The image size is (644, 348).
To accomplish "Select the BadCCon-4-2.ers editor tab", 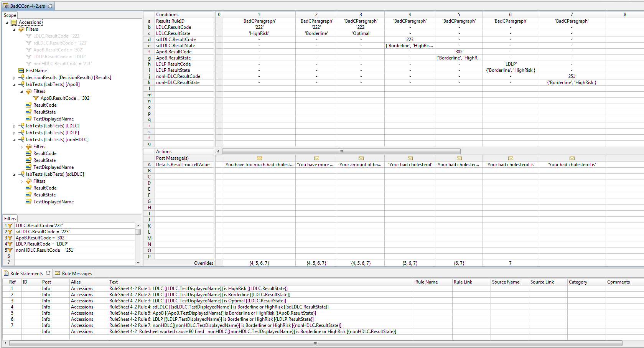I will click(x=28, y=6).
